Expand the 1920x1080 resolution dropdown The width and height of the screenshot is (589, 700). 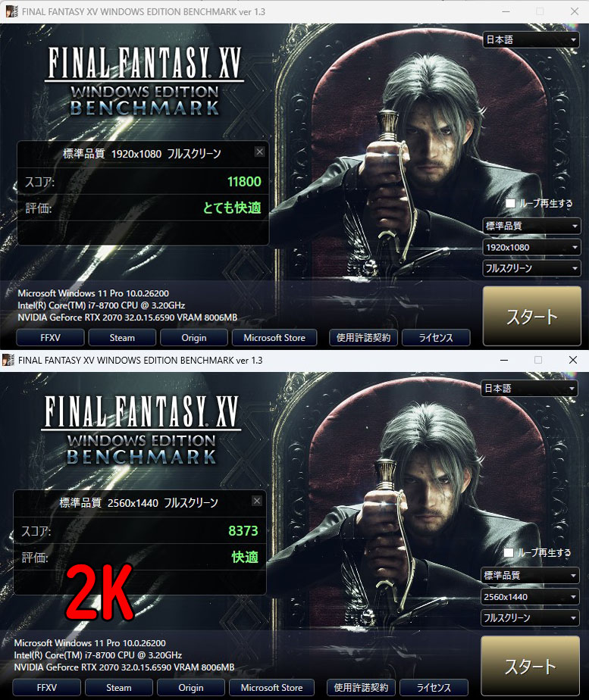(531, 247)
